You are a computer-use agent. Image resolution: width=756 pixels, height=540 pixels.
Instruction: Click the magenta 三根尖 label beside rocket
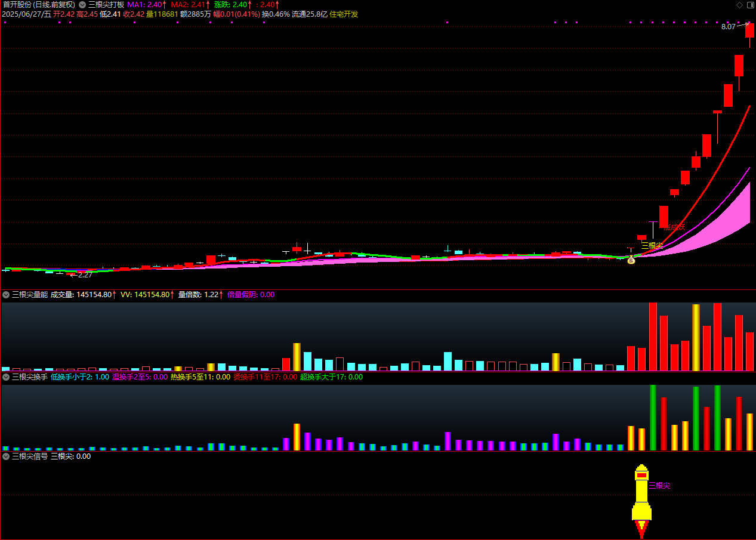pos(659,486)
